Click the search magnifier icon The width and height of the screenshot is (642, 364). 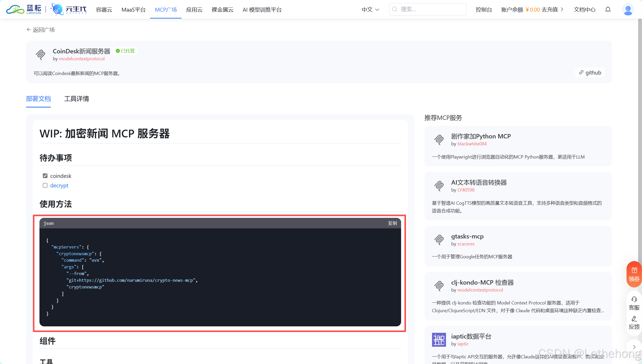click(394, 9)
